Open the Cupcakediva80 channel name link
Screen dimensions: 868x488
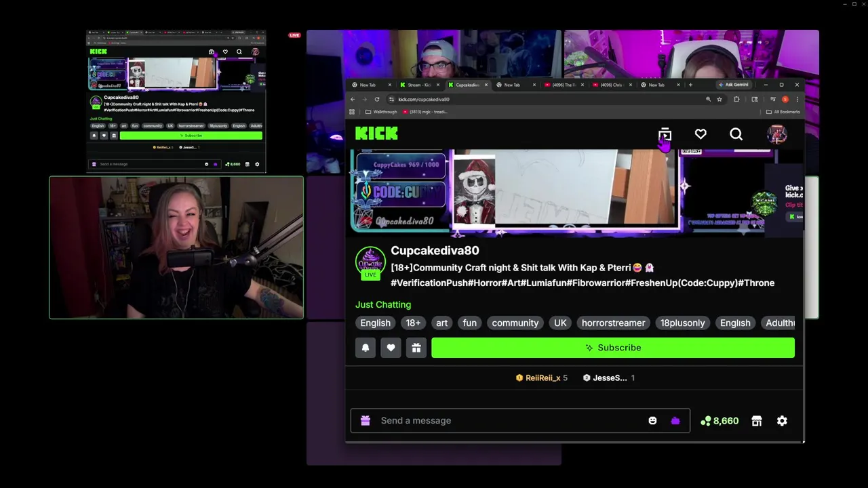click(x=435, y=251)
